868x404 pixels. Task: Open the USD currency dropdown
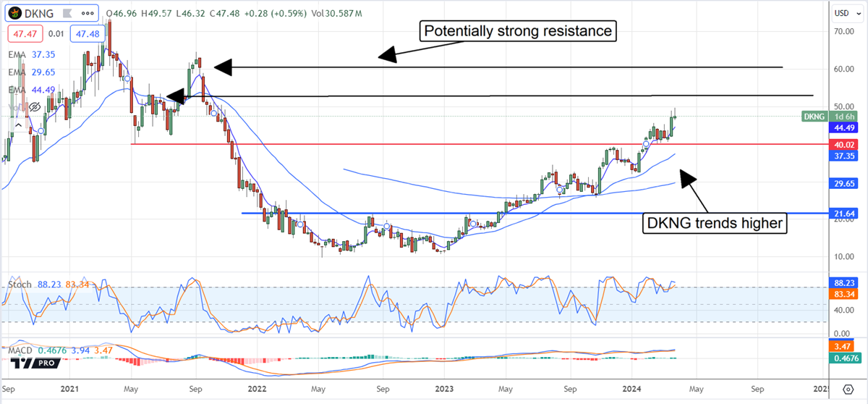tap(842, 12)
